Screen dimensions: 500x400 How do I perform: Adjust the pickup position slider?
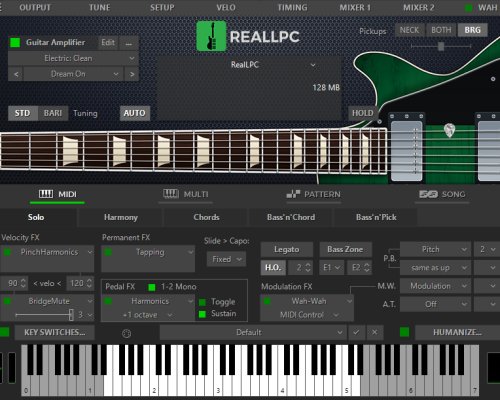[x=441, y=46]
